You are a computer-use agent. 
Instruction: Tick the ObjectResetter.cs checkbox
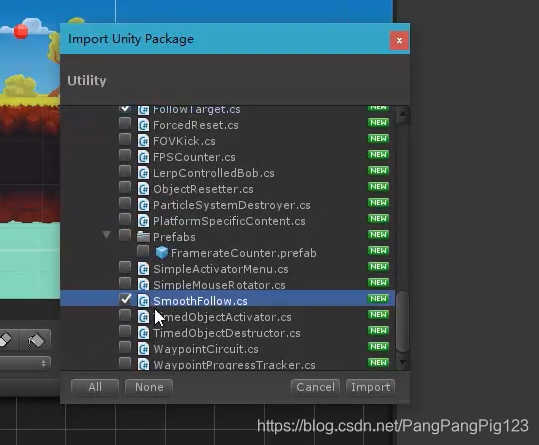[x=125, y=187]
